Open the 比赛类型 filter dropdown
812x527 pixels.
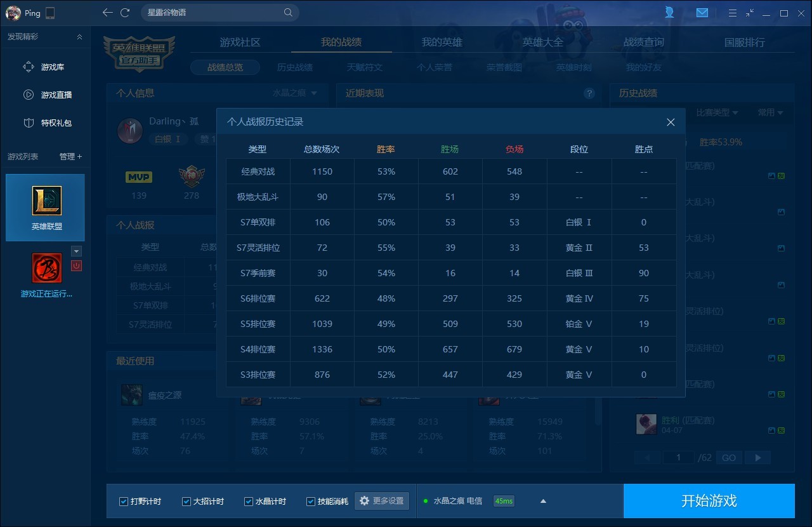717,112
